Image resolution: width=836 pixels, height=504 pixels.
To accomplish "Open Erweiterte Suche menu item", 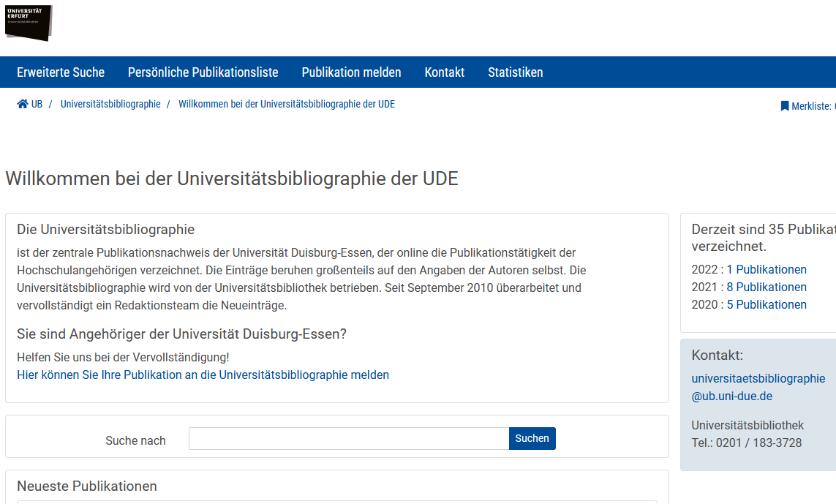I will (x=61, y=72).
